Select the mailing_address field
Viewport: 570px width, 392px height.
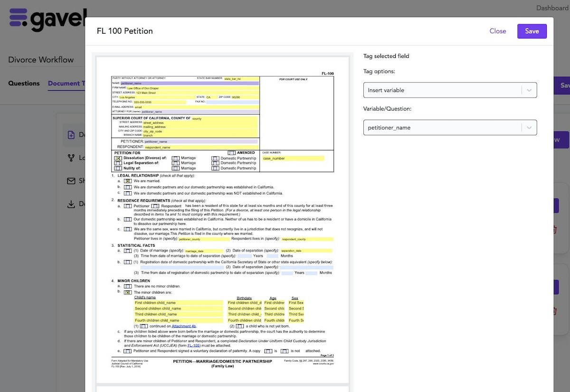pos(200,127)
